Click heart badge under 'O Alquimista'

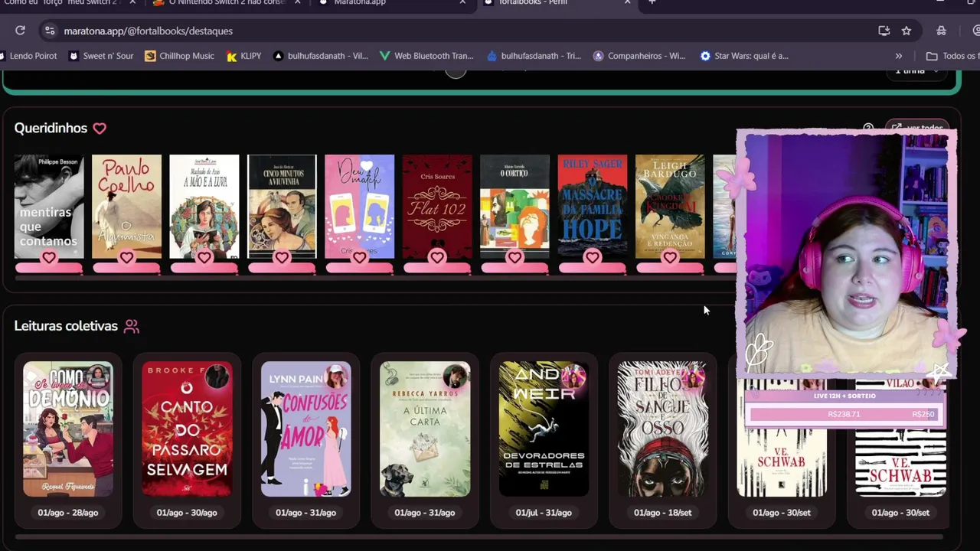pyautogui.click(x=126, y=259)
